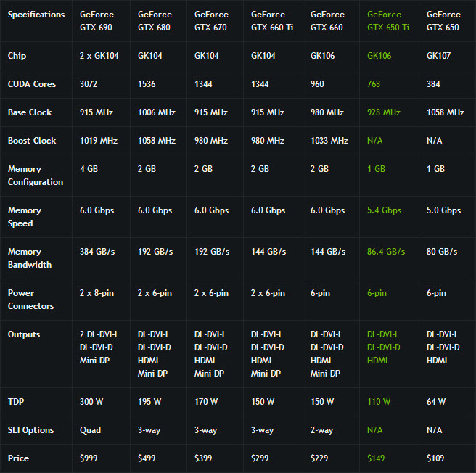Click the green 6-pin power connector cell
The image size is (476, 473).
[x=377, y=293]
